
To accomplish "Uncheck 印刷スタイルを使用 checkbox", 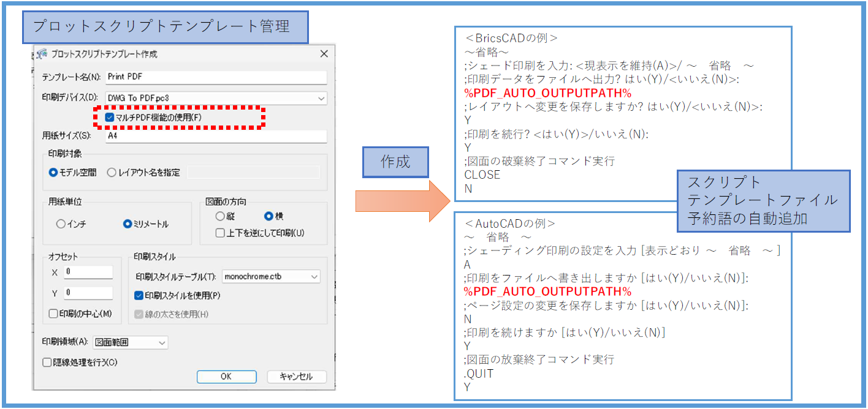I will point(139,295).
